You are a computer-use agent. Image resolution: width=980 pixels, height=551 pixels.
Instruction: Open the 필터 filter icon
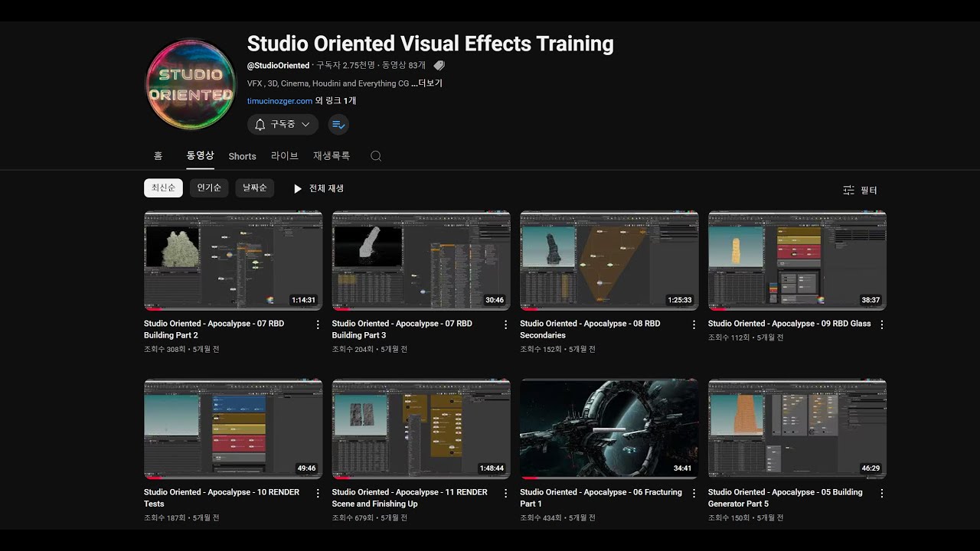click(848, 190)
